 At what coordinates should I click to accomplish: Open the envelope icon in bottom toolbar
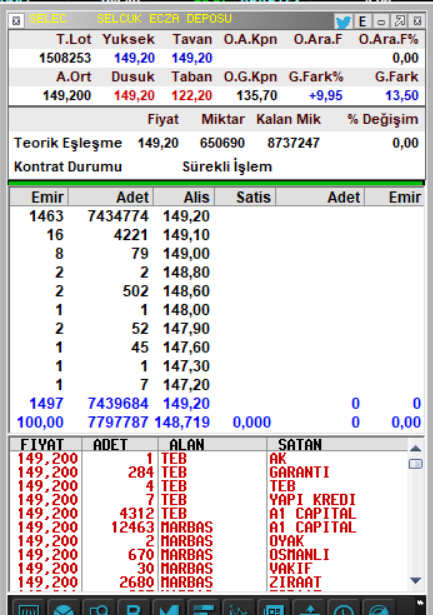pos(64,609)
